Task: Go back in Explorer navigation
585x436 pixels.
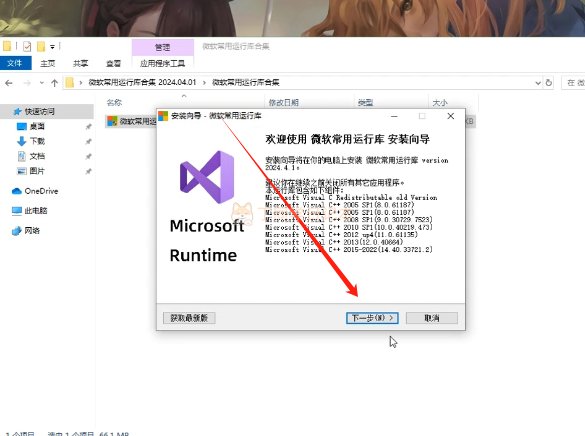Action: [9, 83]
